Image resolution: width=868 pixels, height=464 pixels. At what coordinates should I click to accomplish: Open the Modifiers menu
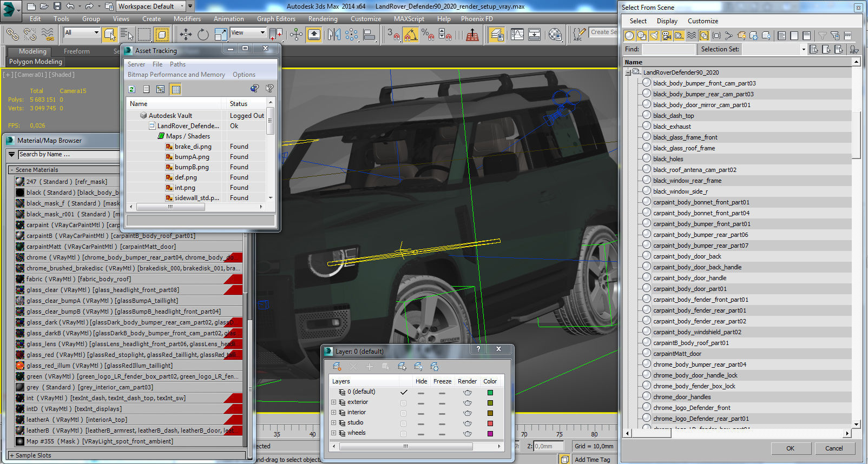pos(187,19)
